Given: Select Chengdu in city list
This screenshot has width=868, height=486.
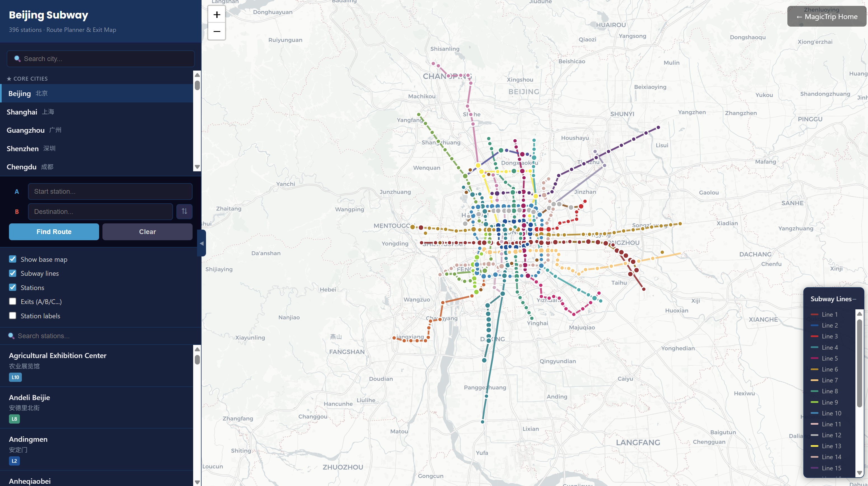Looking at the screenshot, I should [96, 167].
